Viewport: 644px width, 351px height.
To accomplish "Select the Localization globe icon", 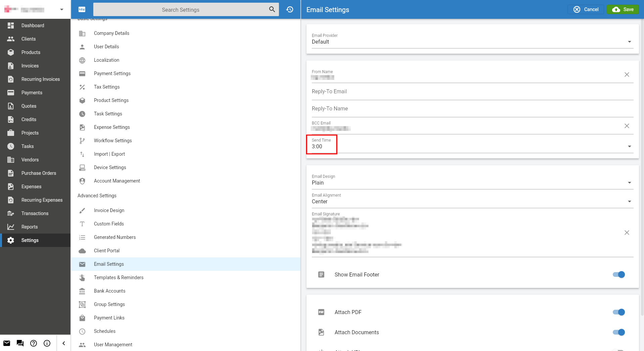I will (x=82, y=60).
